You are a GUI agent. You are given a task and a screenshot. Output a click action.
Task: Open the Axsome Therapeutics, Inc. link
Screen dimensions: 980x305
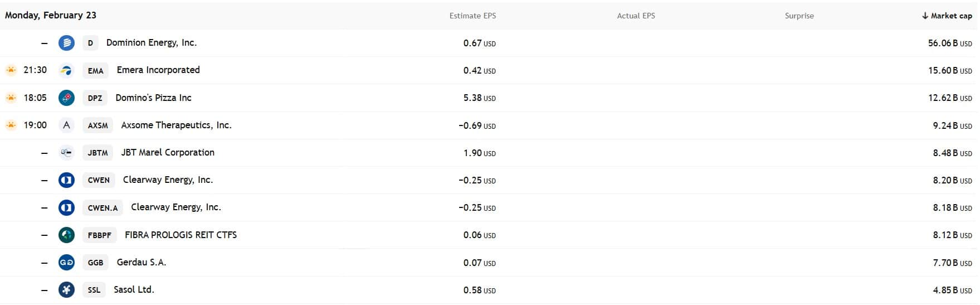[176, 125]
